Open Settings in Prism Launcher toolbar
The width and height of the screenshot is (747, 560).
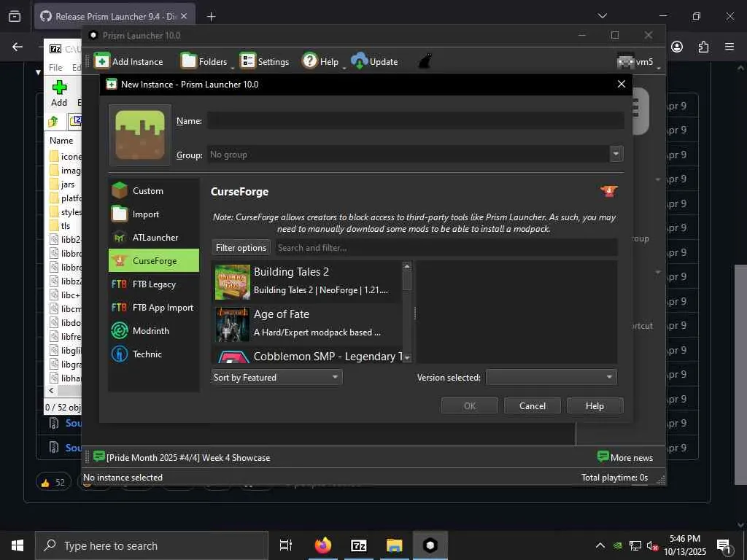264,61
